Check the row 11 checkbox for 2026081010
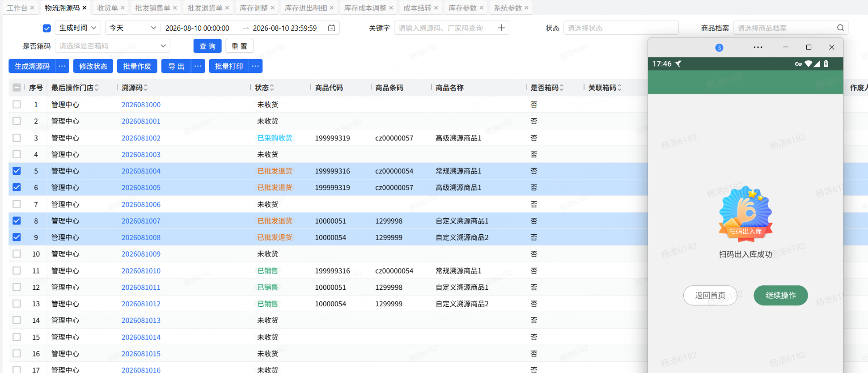The width and height of the screenshot is (868, 373). tap(16, 270)
